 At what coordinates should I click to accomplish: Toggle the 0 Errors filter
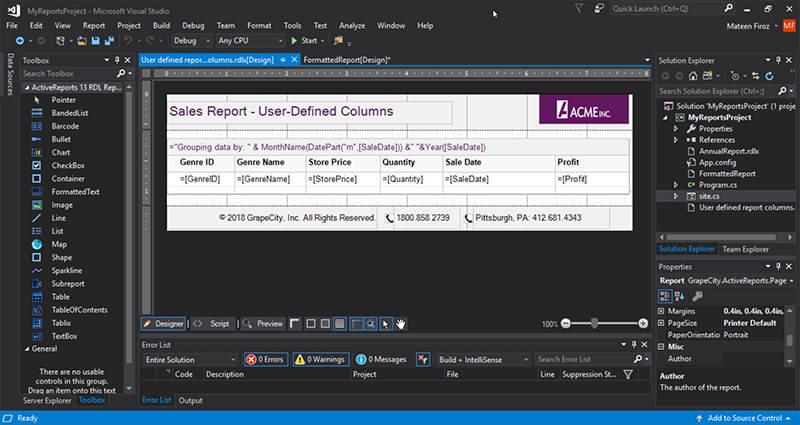(x=266, y=360)
